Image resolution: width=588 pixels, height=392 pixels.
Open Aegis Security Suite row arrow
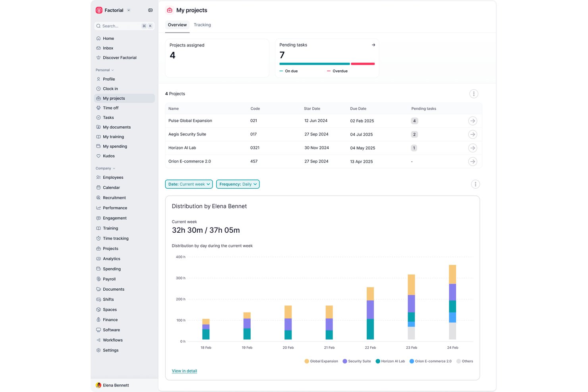472,134
